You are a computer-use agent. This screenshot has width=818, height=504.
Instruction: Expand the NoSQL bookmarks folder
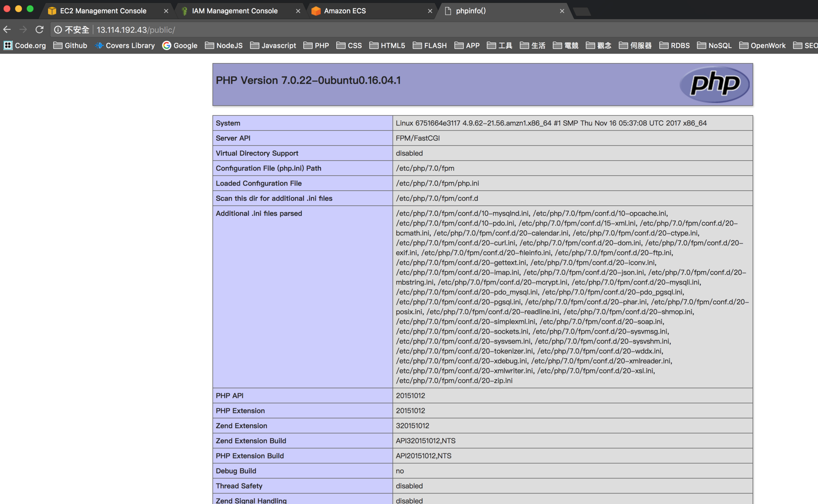pyautogui.click(x=715, y=46)
